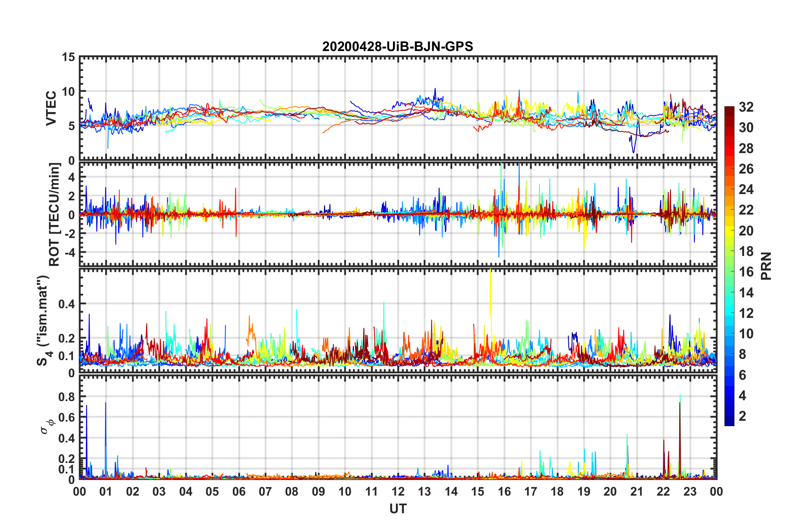Click the plot title 20200428-UiB-BJN-GPS

point(398,46)
